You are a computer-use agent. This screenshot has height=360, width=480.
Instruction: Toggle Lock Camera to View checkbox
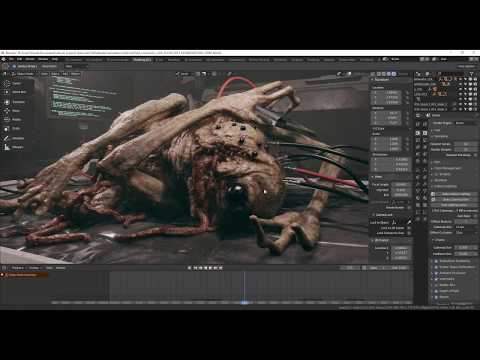click(x=409, y=233)
